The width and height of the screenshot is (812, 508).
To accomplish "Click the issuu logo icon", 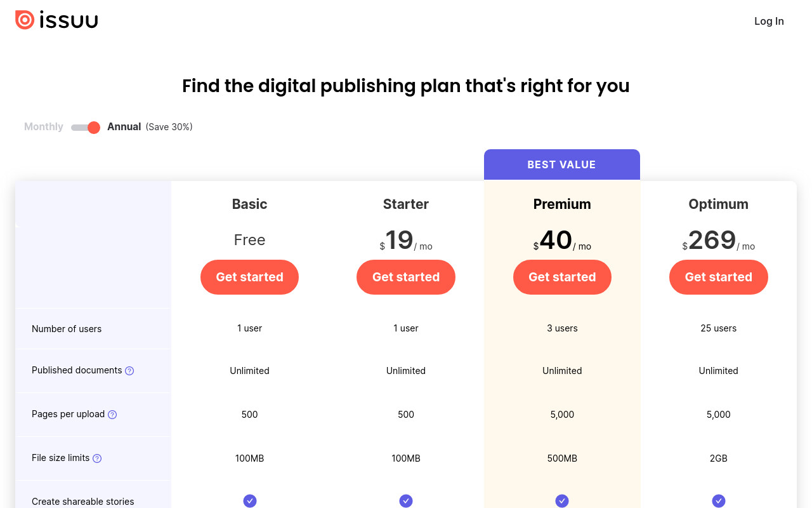I will pos(25,20).
